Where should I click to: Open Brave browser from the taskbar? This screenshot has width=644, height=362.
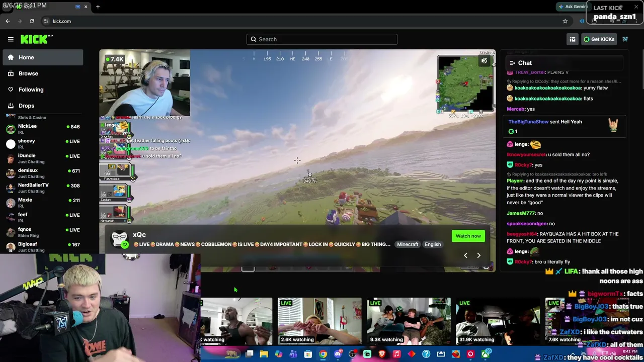point(382,354)
